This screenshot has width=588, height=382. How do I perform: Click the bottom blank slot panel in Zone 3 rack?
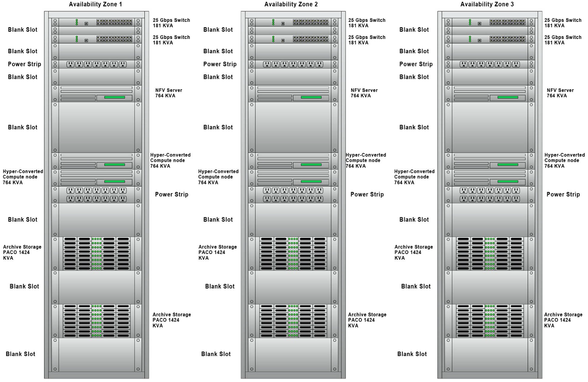489,355
